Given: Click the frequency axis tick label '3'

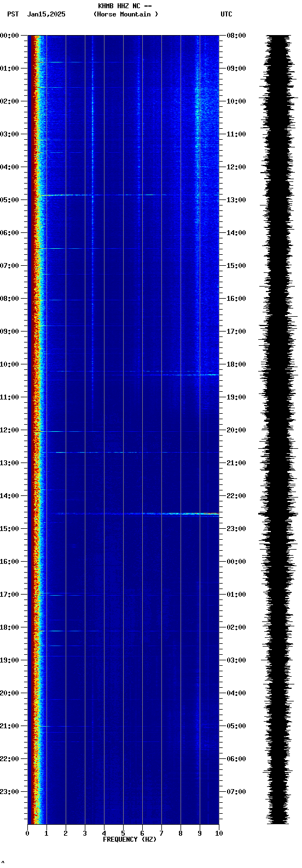Looking at the screenshot, I should point(85,833).
